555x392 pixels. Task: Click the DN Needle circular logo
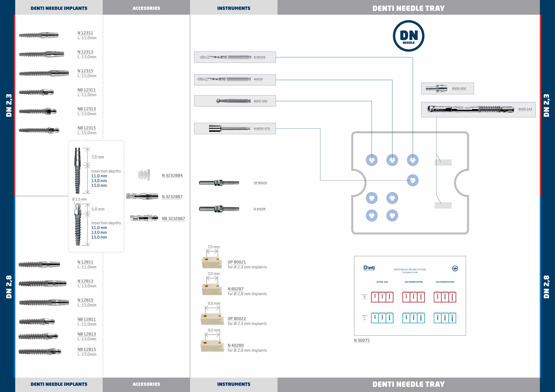(x=408, y=36)
